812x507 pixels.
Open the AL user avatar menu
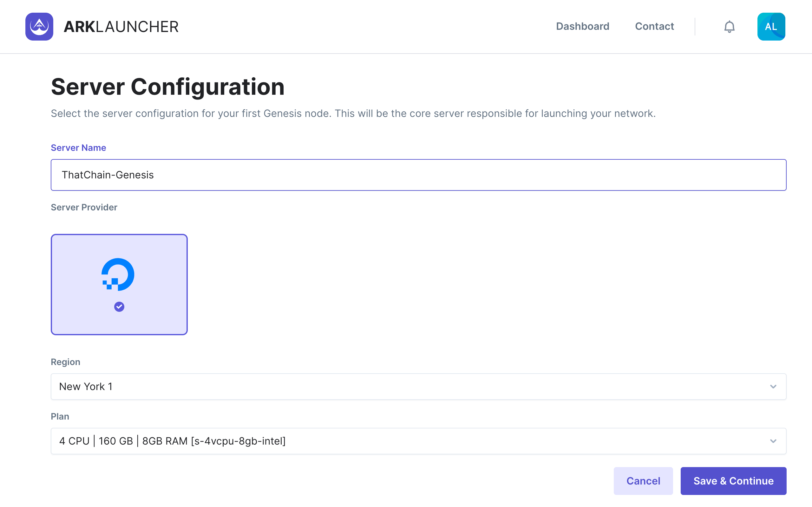[771, 27]
